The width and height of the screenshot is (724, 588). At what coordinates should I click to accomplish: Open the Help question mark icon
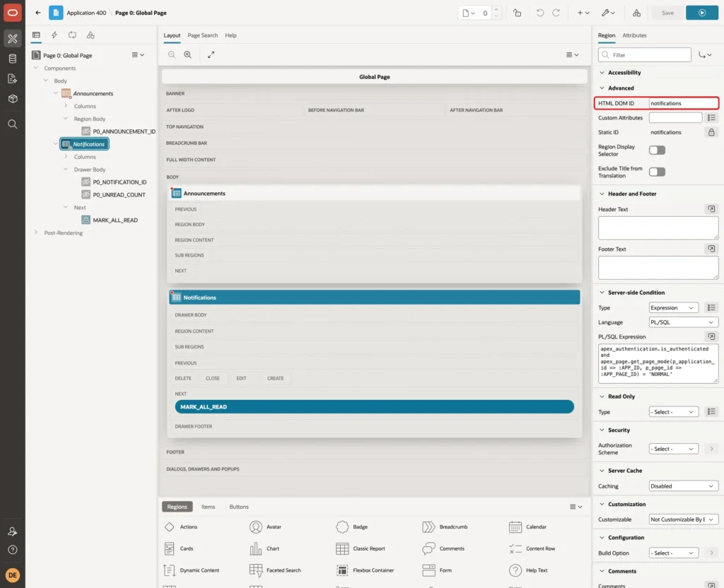pos(13,550)
